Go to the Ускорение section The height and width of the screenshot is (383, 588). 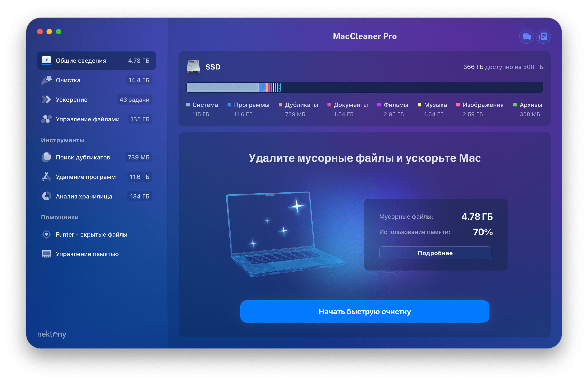(97, 99)
